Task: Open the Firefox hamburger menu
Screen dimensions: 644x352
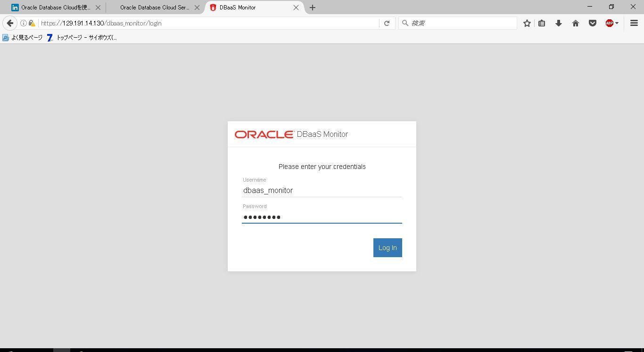Action: tap(634, 23)
